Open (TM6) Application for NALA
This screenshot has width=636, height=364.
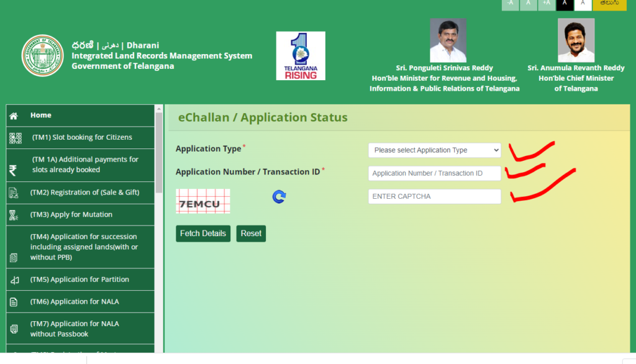tap(80, 301)
